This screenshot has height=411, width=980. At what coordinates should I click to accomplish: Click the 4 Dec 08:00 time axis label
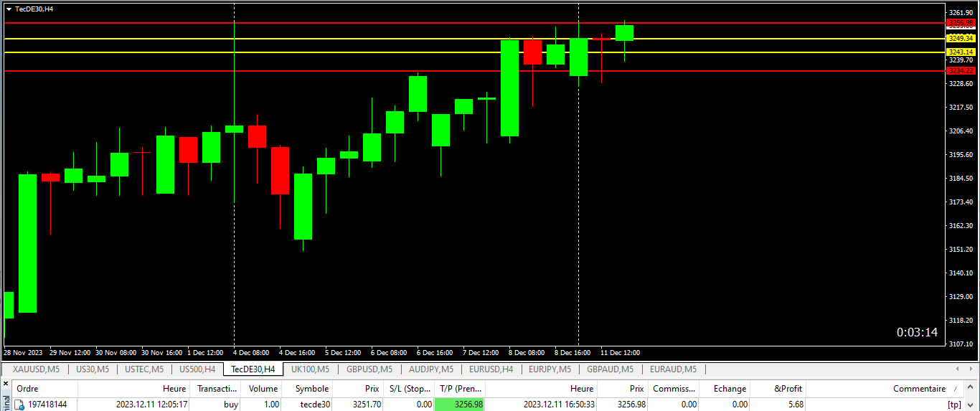click(x=250, y=353)
